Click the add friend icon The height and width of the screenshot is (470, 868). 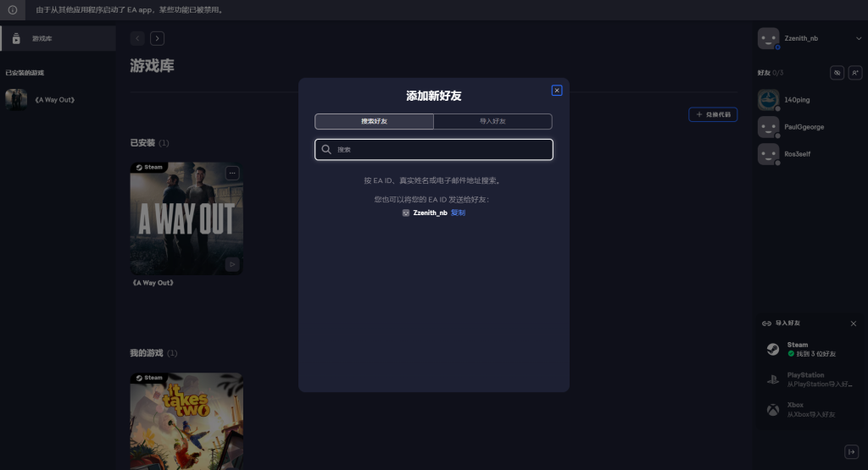coord(855,73)
